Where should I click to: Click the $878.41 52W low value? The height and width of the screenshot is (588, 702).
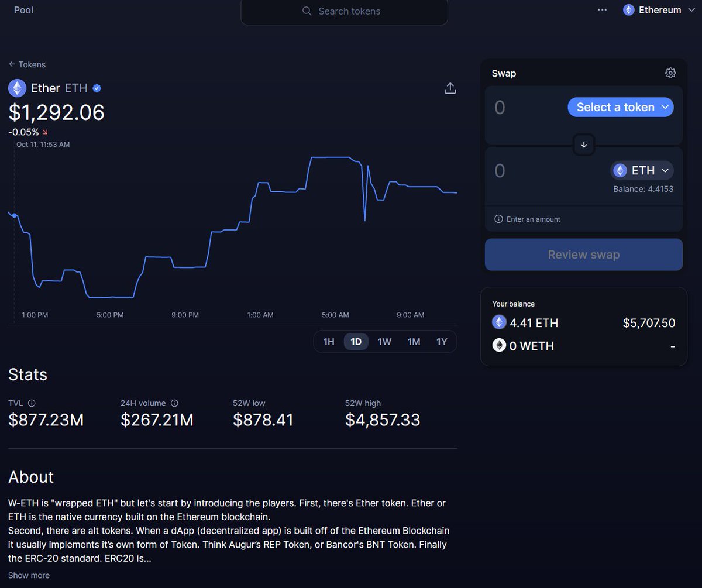click(263, 419)
